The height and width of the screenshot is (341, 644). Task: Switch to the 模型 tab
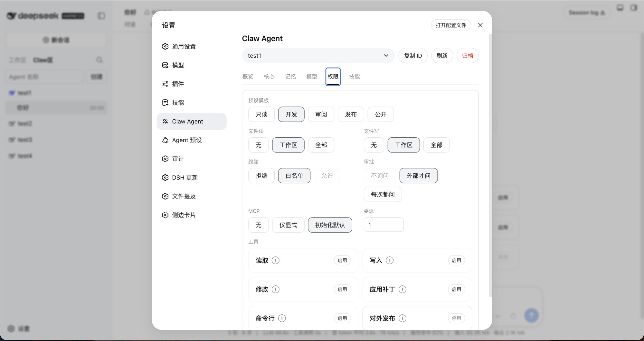(x=311, y=77)
